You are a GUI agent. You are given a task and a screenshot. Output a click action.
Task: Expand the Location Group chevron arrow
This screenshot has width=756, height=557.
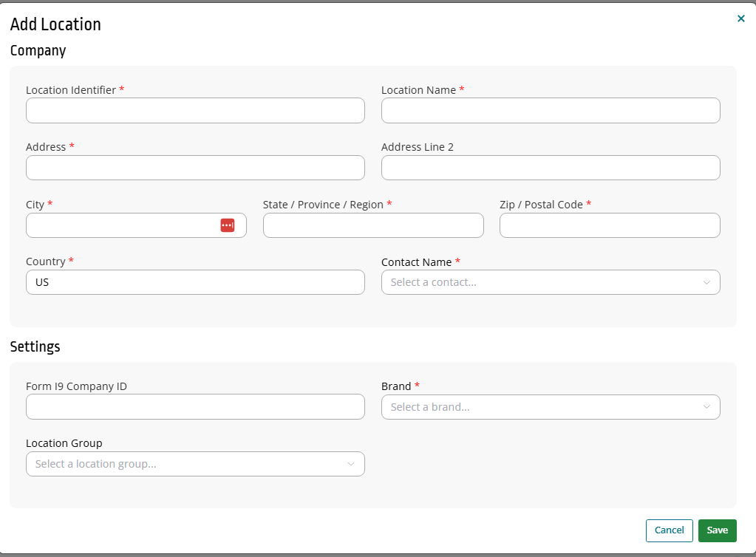pos(352,464)
